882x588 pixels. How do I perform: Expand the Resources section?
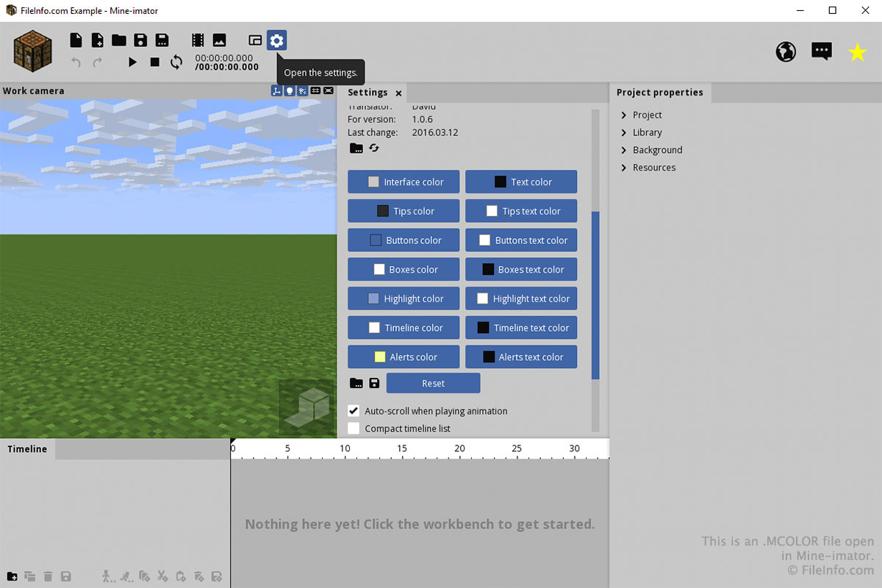coord(624,168)
